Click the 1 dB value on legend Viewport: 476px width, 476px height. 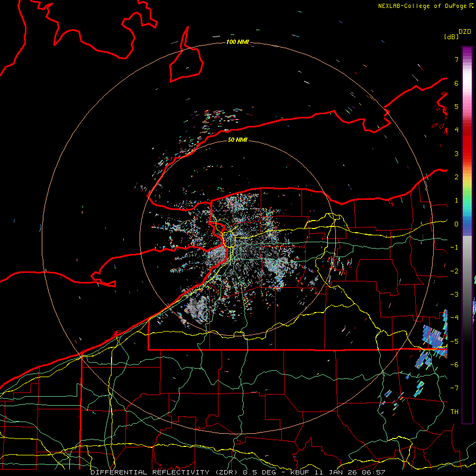[x=456, y=200]
